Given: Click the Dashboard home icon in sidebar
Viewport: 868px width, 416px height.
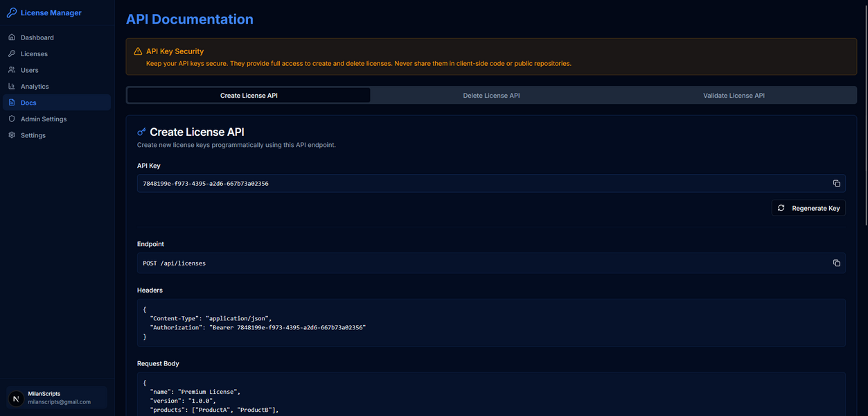Looking at the screenshot, I should (12, 37).
